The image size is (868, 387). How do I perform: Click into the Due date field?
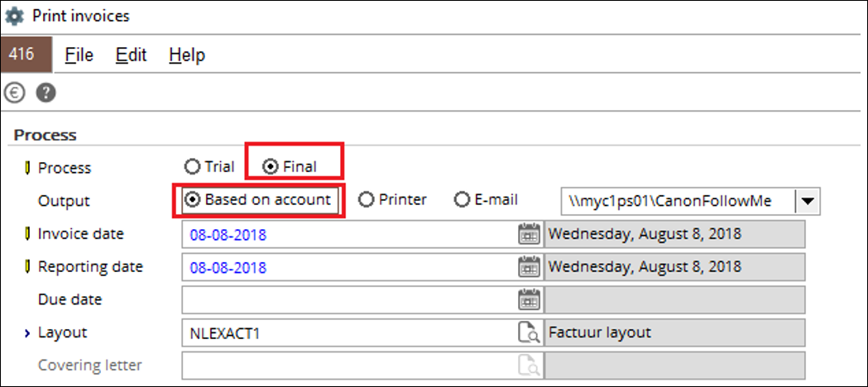point(349,299)
